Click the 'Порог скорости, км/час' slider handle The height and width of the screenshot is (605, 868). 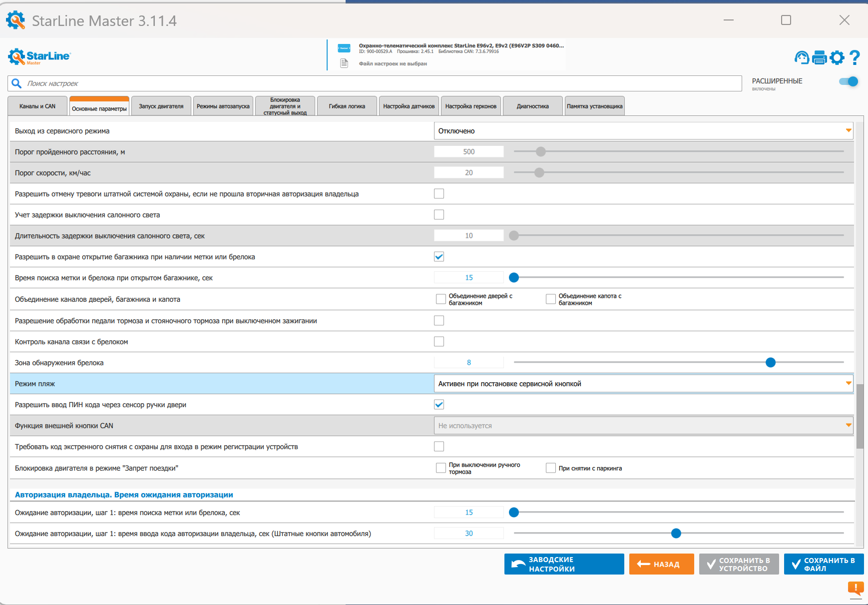pyautogui.click(x=539, y=172)
